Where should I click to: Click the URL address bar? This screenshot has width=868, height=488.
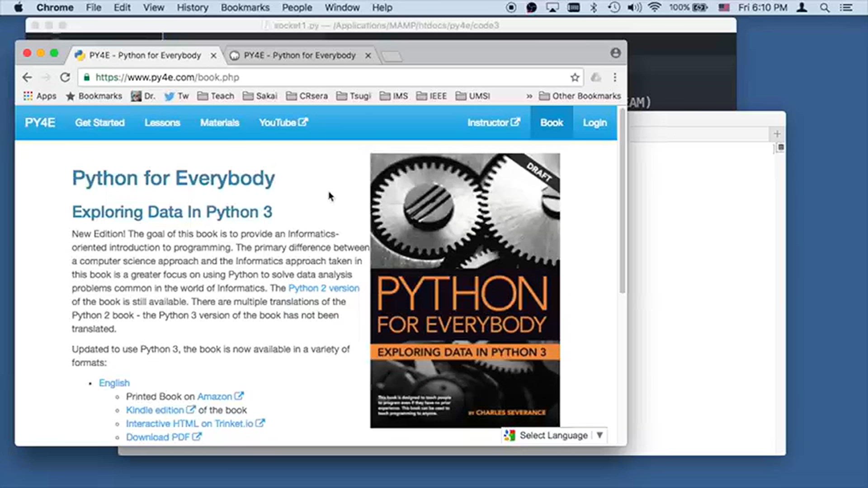pos(330,77)
